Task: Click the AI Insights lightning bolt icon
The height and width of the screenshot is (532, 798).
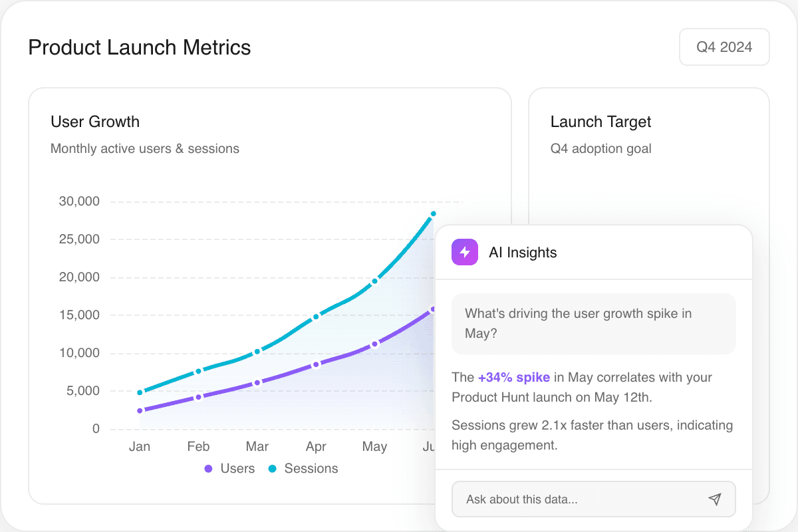Action: [x=464, y=252]
